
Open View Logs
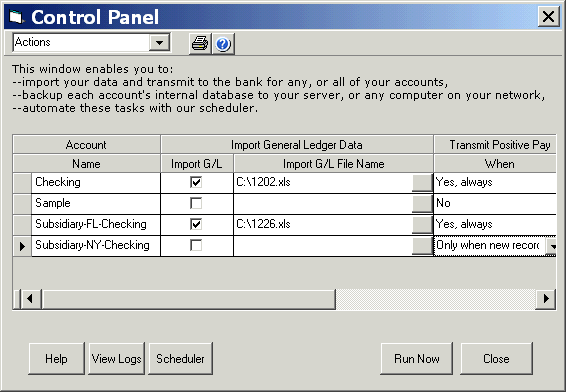click(117, 358)
